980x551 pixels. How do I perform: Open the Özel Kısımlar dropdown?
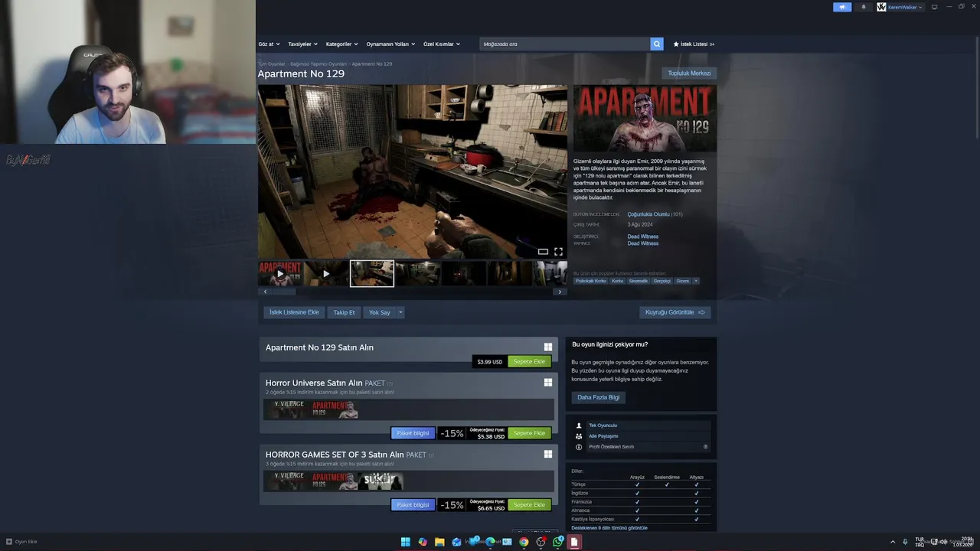point(442,44)
